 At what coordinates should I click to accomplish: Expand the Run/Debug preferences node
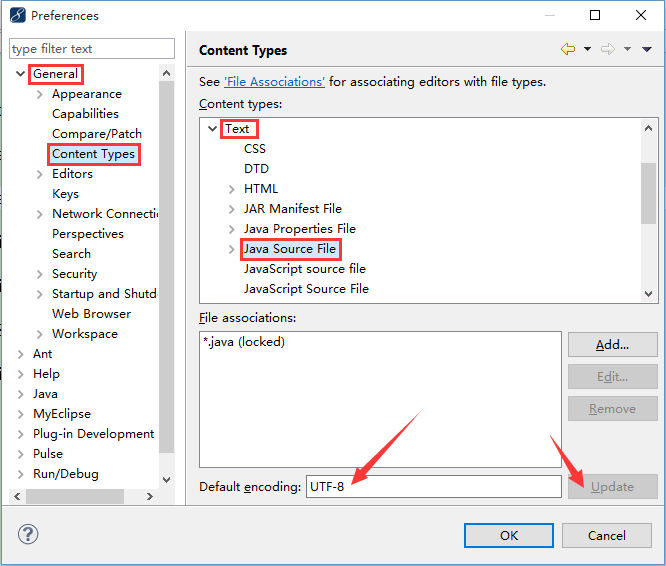point(20,474)
